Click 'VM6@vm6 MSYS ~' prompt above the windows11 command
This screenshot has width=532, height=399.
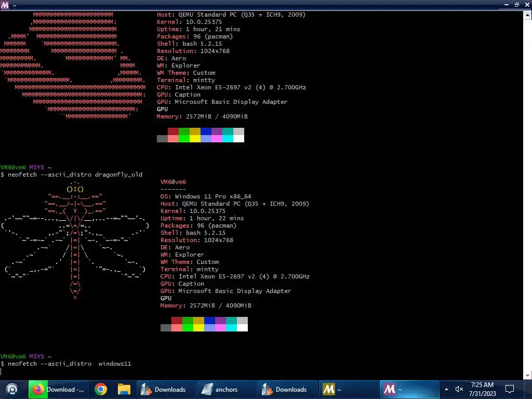click(26, 356)
